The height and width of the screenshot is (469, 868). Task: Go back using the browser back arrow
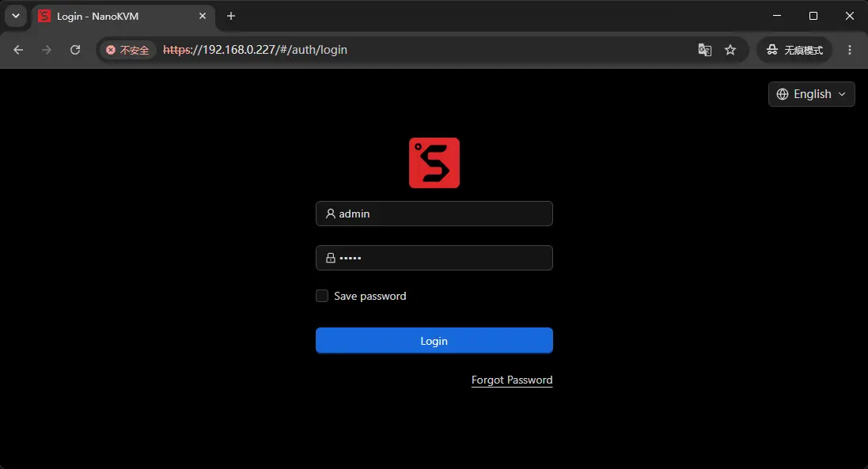(x=18, y=50)
